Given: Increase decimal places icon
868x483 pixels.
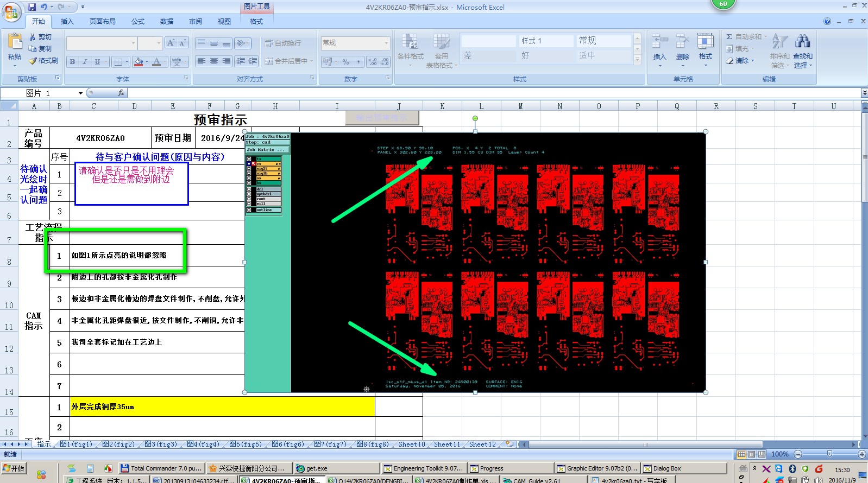Looking at the screenshot, I should pyautogui.click(x=373, y=62).
